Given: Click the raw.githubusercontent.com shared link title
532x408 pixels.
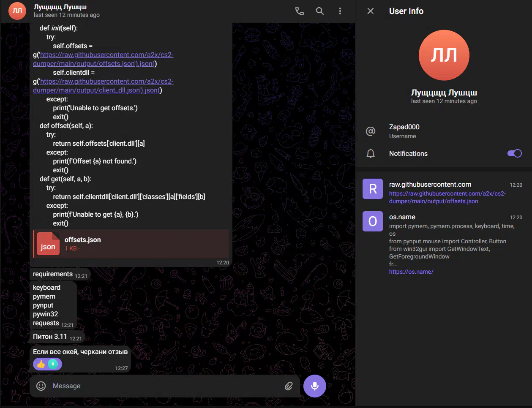Looking at the screenshot, I should [x=430, y=184].
